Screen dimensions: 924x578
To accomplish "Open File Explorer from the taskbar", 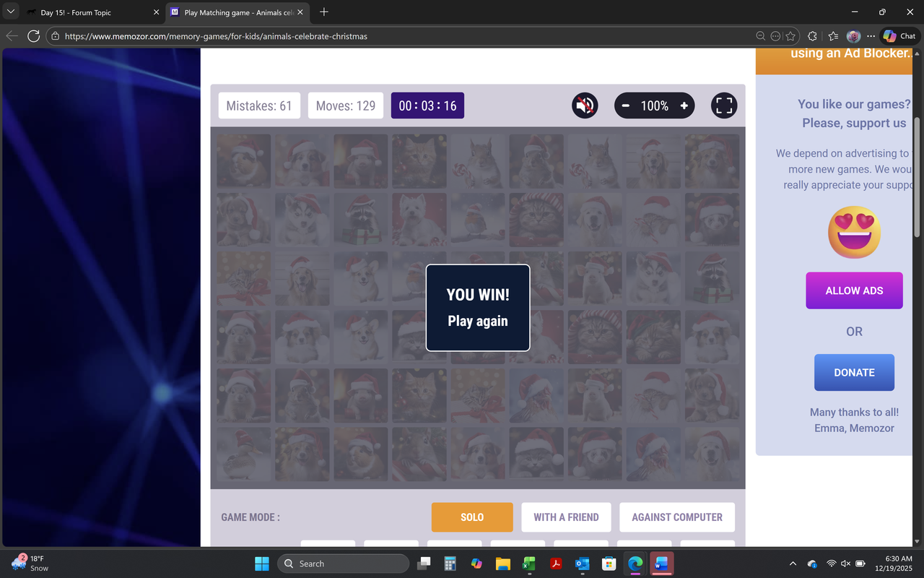I will point(502,564).
